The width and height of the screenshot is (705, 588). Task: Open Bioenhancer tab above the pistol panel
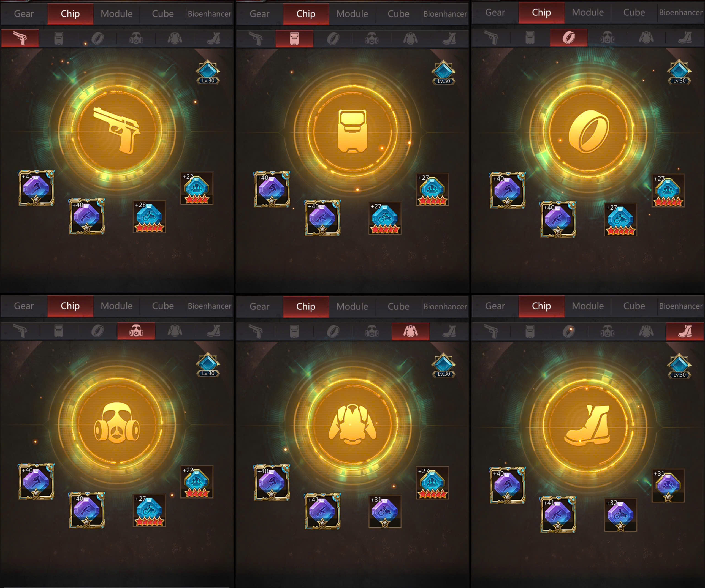pyautogui.click(x=210, y=14)
